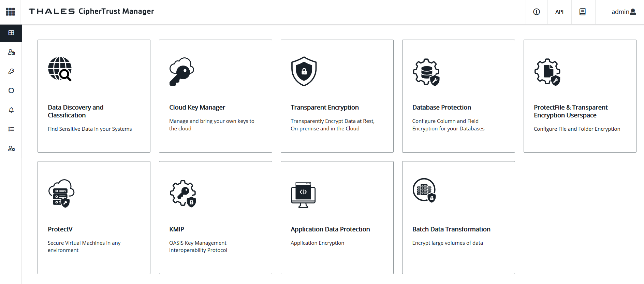Open the documentation book icon
This screenshot has height=284, width=644.
coord(583,12)
